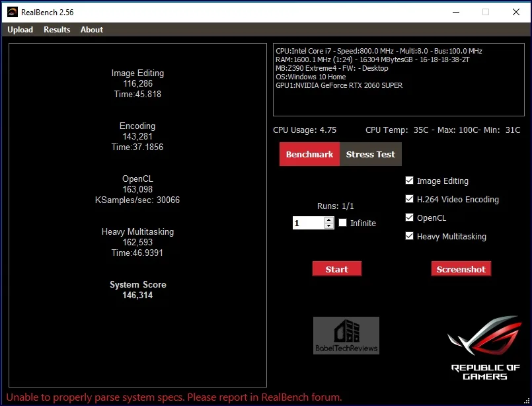Click the RealBench app icon in title bar
Screen dimensions: 532x406
pyautogui.click(x=13, y=12)
